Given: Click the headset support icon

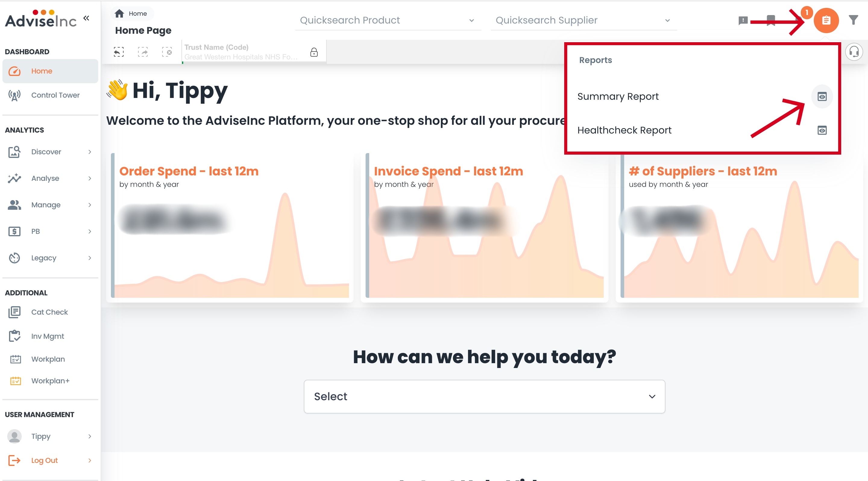Looking at the screenshot, I should (x=854, y=52).
